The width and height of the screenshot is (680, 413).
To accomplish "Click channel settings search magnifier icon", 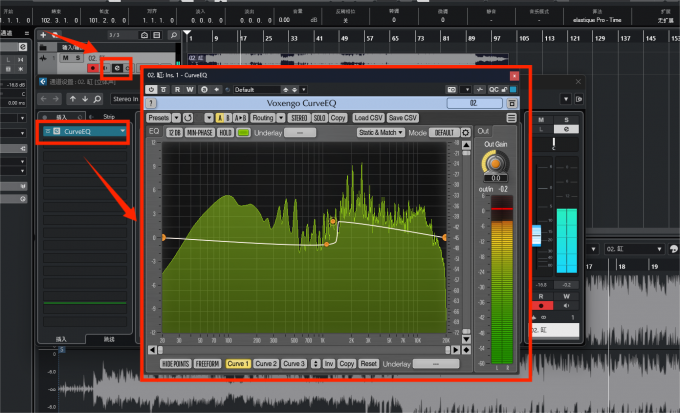I will (x=98, y=99).
